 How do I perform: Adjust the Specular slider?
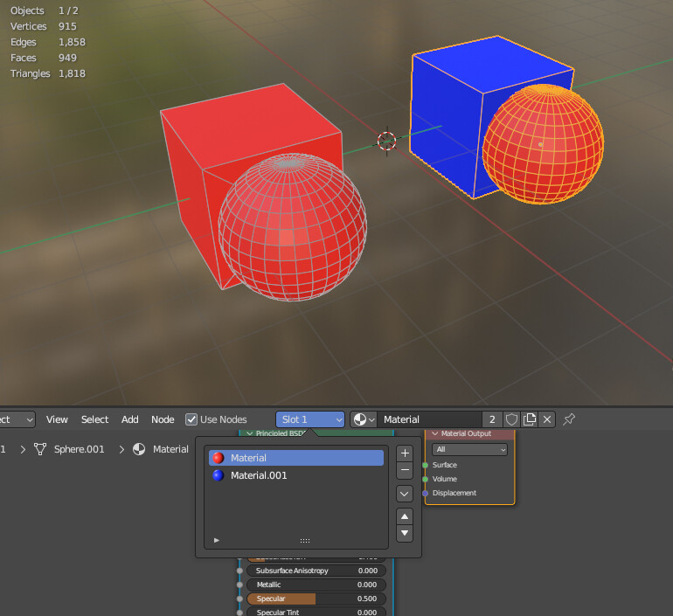click(x=316, y=599)
